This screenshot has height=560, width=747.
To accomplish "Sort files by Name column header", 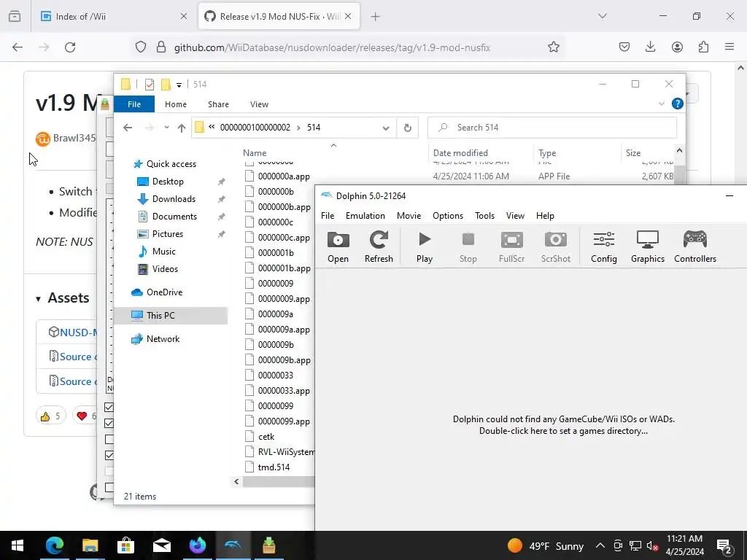I will [x=255, y=153].
